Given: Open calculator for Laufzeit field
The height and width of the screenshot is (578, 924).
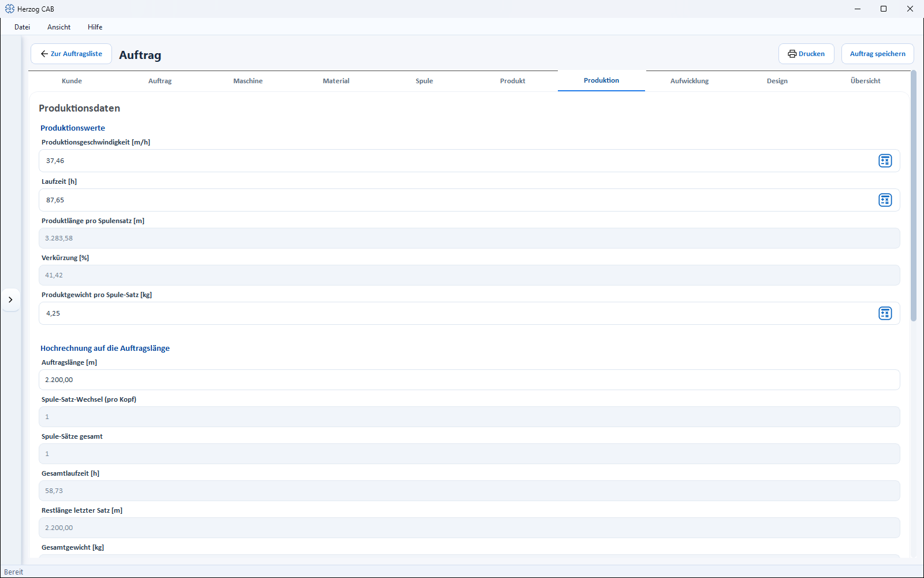Looking at the screenshot, I should (885, 200).
